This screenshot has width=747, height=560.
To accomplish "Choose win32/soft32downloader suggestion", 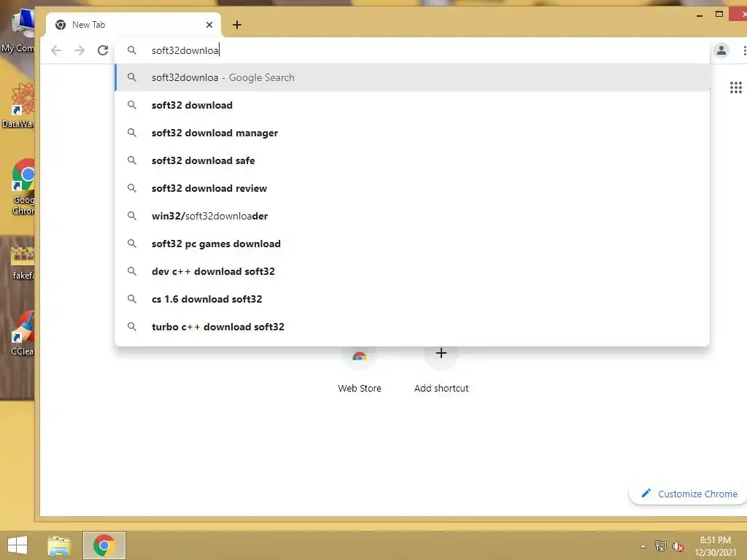I will click(413, 216).
